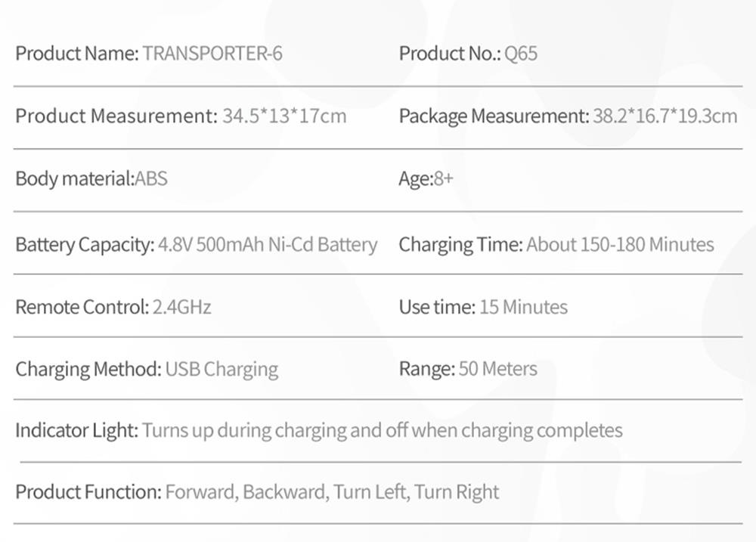The height and width of the screenshot is (542, 756).
Task: Click the Product Name TRANSPORTER-6 text
Action: [x=212, y=54]
